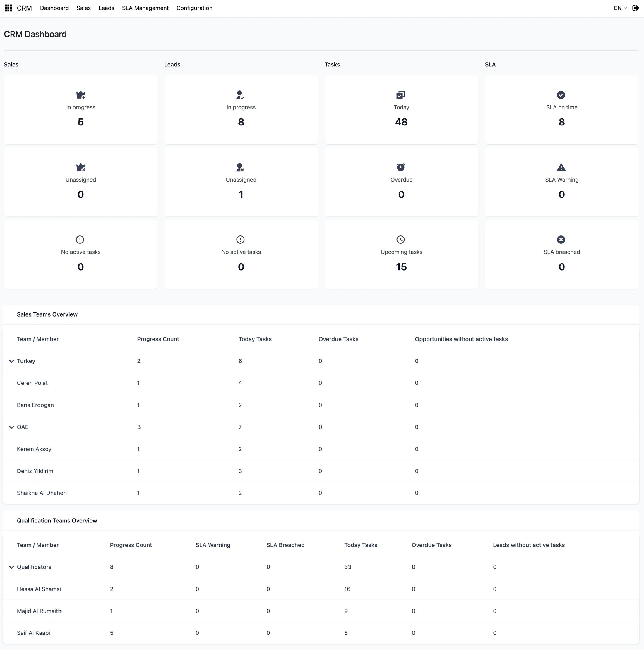Select the Ceren Polat row name
The width and height of the screenshot is (644, 650).
32,383
